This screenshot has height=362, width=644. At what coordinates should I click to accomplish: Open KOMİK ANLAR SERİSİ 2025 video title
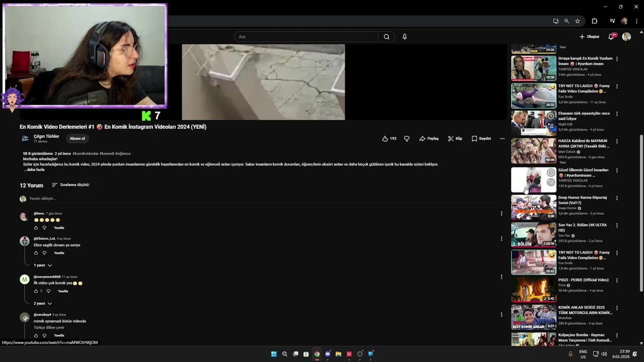[x=586, y=310]
